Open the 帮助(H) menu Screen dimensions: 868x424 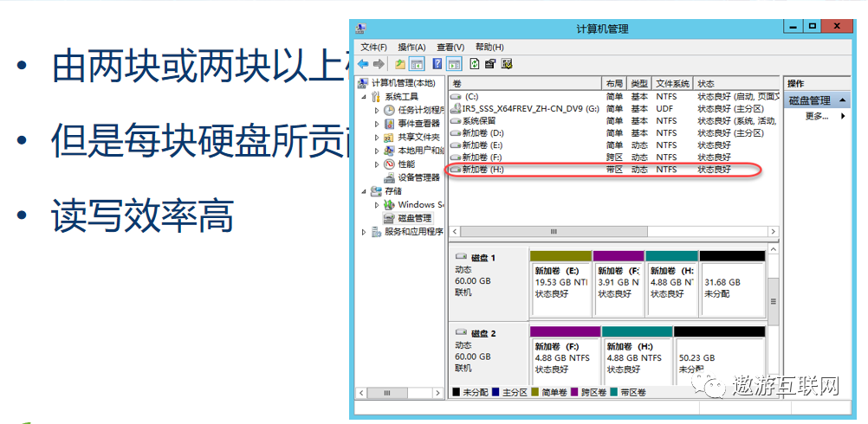click(489, 47)
